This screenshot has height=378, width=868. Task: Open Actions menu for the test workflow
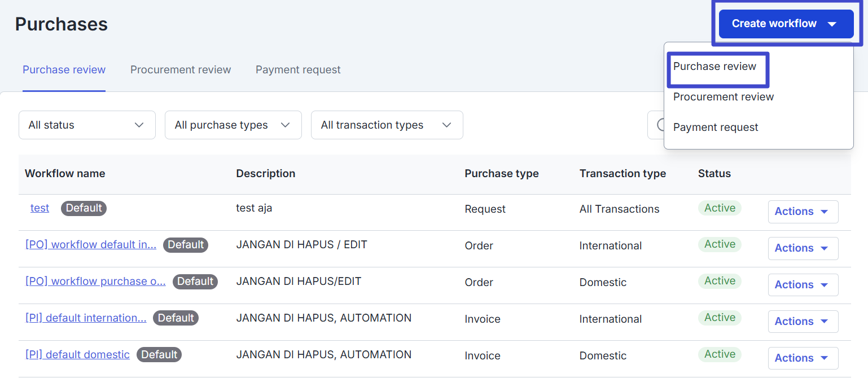tap(803, 212)
